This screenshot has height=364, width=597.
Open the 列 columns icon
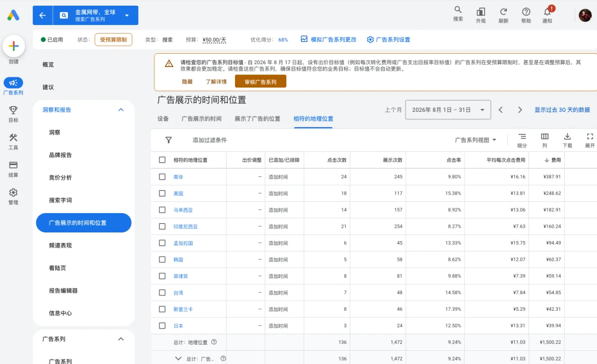[545, 136]
